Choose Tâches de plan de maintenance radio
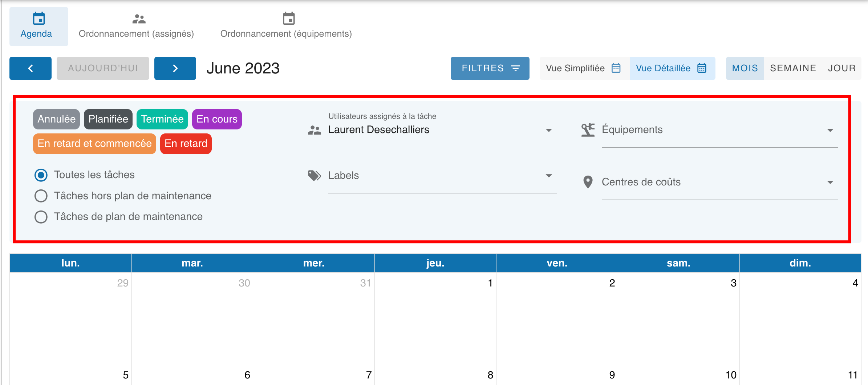The height and width of the screenshot is (385, 868). point(41,217)
